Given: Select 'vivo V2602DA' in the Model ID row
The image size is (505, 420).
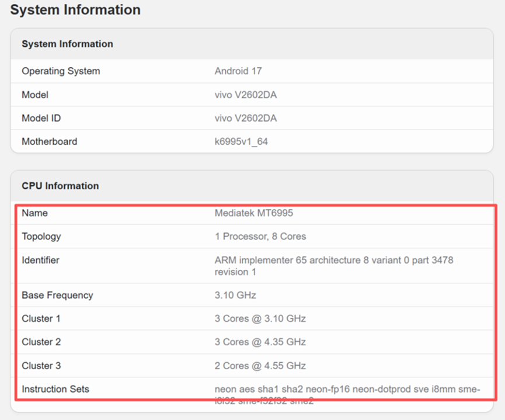Looking at the screenshot, I should [x=245, y=118].
